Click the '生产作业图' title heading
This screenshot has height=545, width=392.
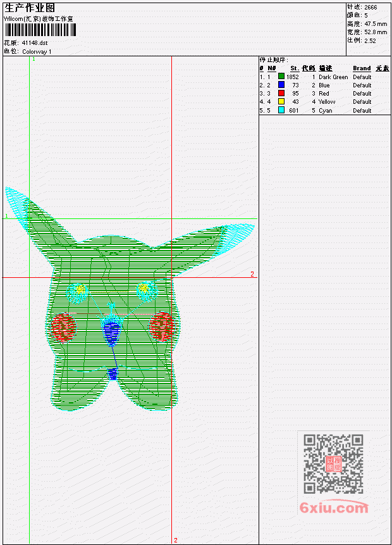(30, 8)
